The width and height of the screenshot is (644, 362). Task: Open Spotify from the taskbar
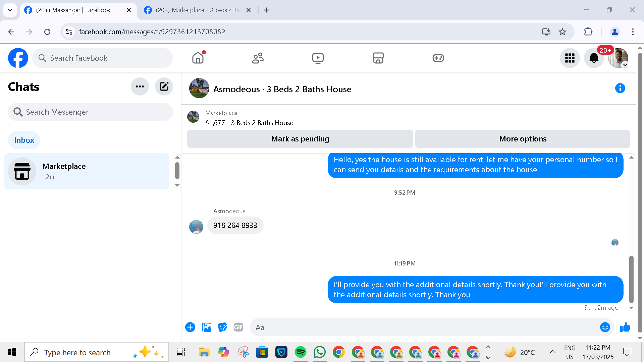301,352
